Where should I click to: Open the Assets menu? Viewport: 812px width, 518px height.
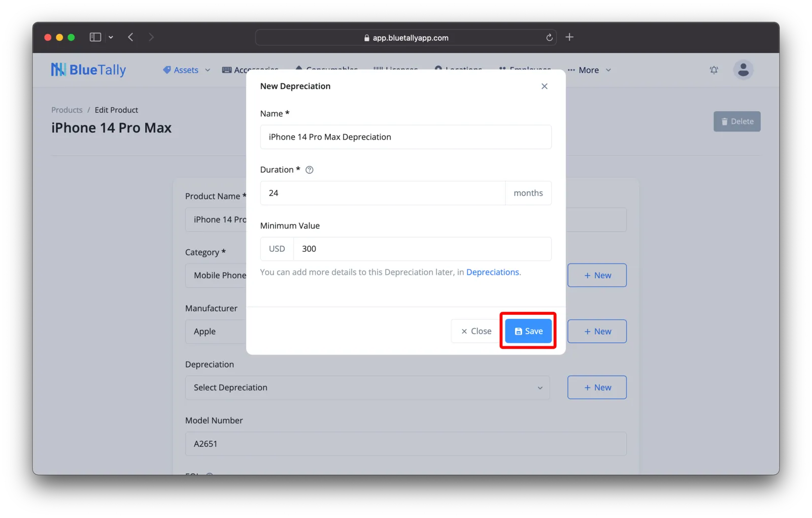[186, 70]
